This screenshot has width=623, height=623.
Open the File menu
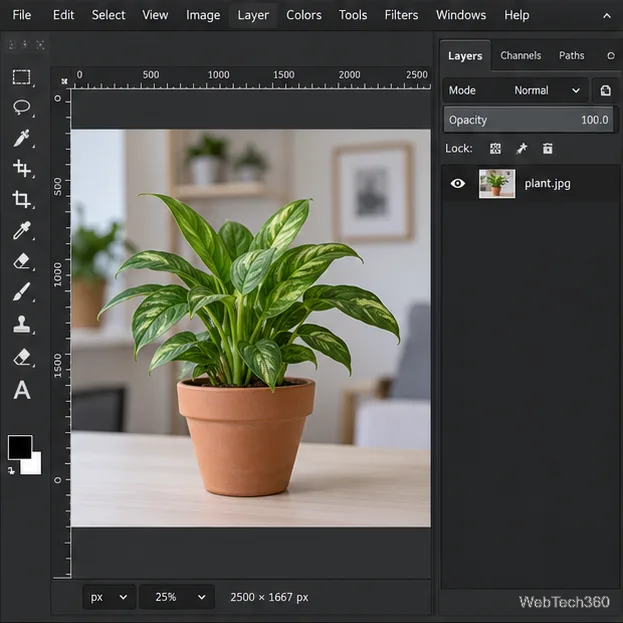[x=21, y=15]
